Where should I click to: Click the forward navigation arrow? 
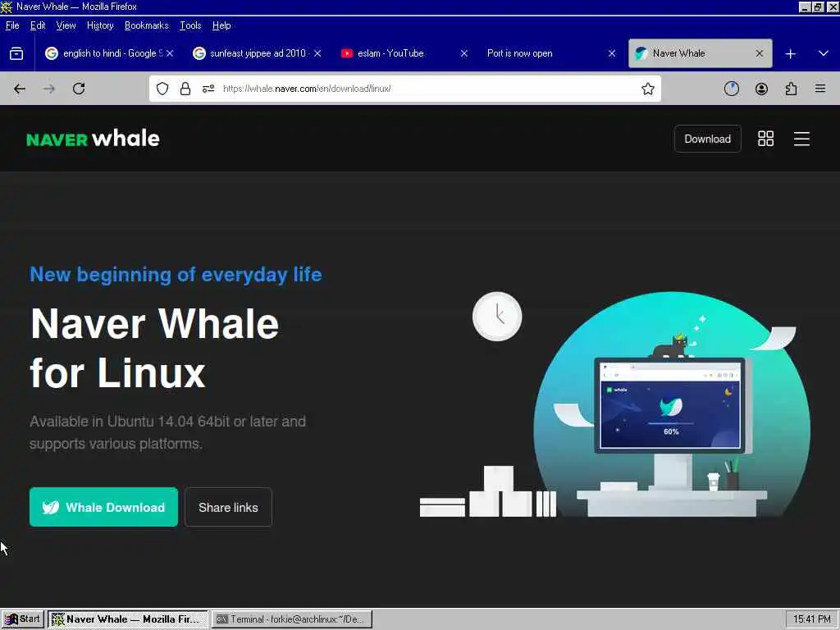point(49,89)
